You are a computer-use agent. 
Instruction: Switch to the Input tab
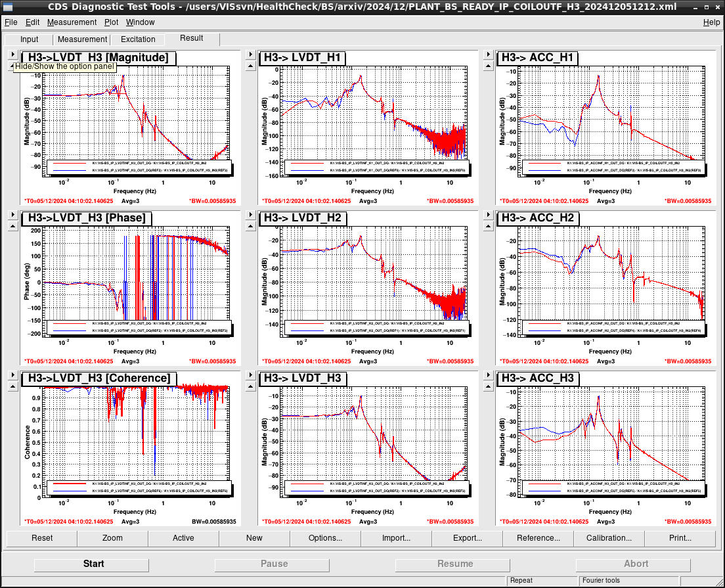[29, 39]
